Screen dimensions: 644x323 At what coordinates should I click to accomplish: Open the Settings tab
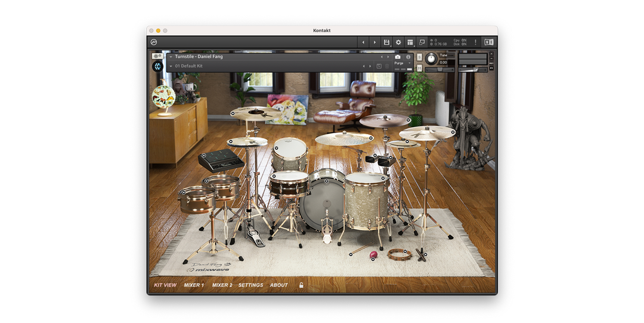coord(250,285)
